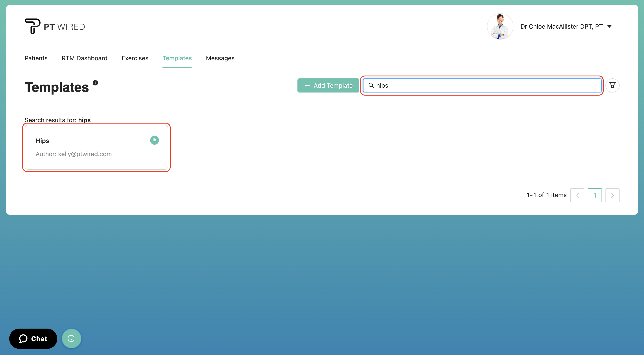644x355 pixels.
Task: Click the Add Template button
Action: point(328,85)
